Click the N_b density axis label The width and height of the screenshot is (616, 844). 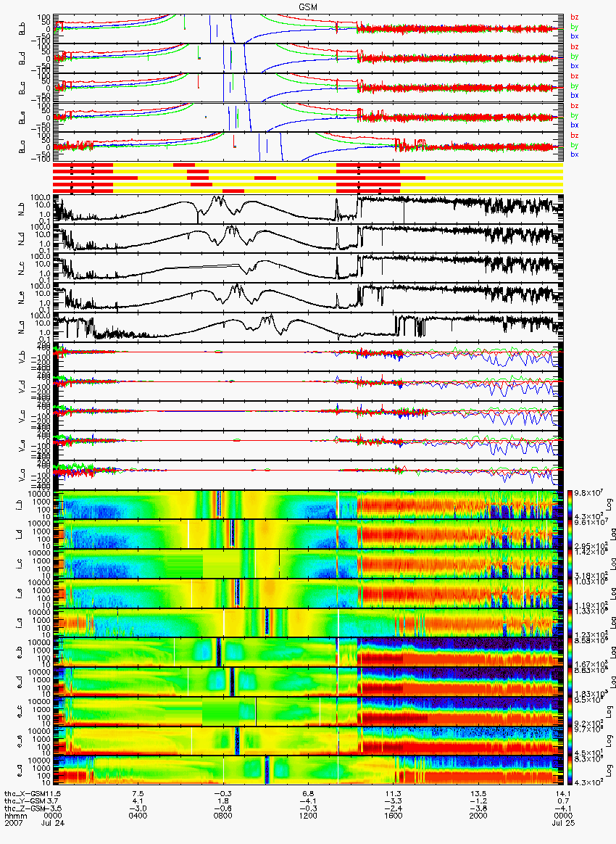coord(22,210)
